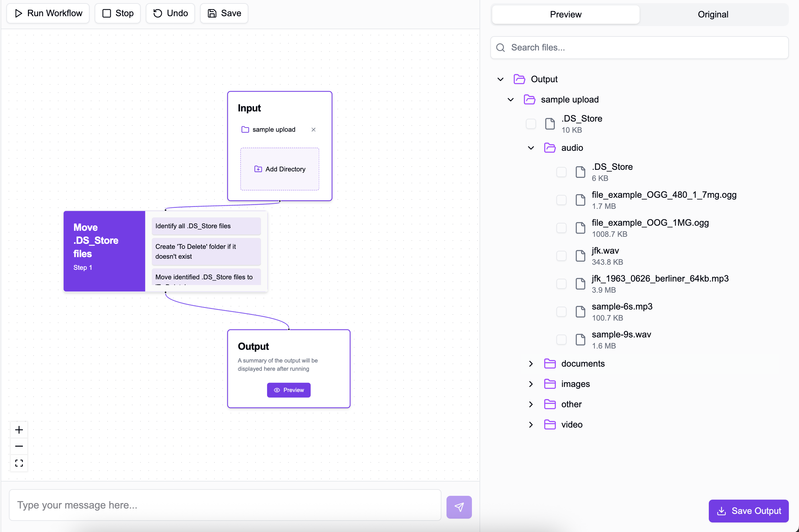The height and width of the screenshot is (532, 799).
Task: Click the video folder icon
Action: (x=550, y=424)
